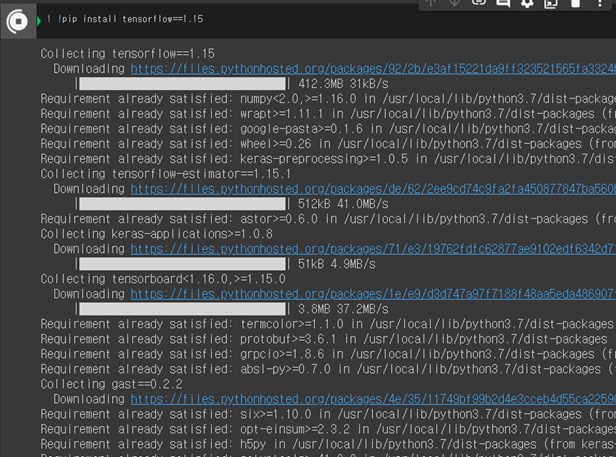Open cell settings gear icon
The height and width of the screenshot is (457, 616).
[527, 3]
